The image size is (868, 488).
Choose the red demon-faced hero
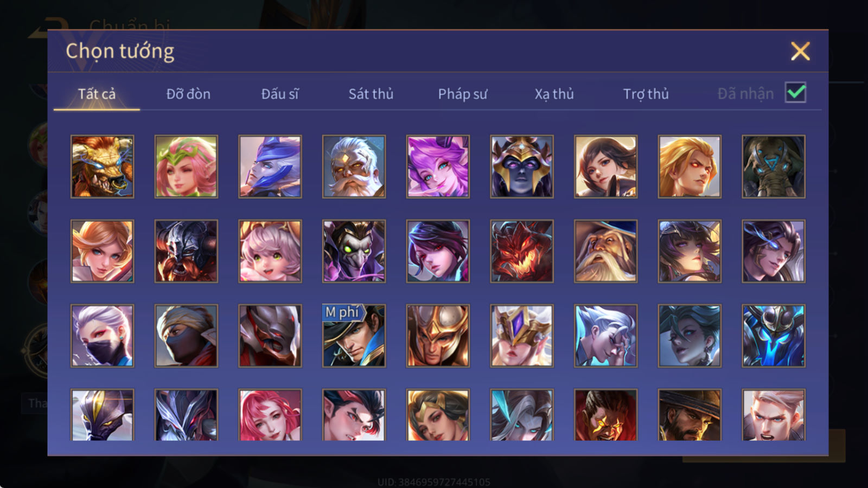[x=522, y=251]
